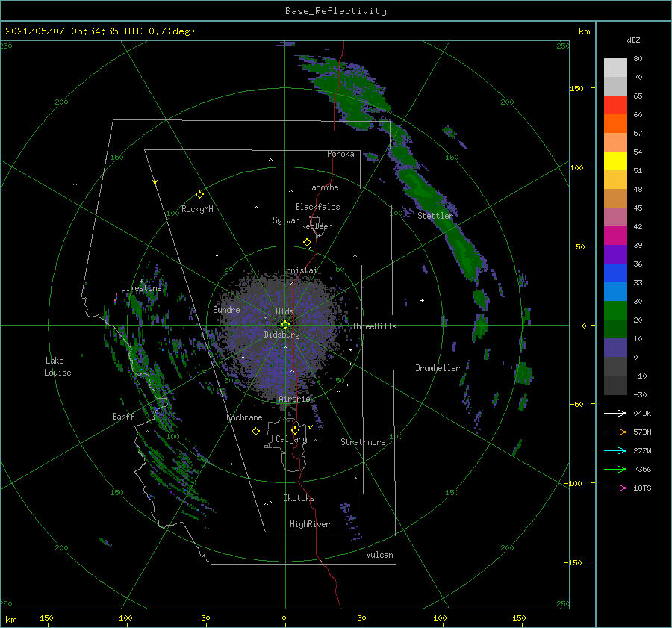672x628 pixels.
Task: Click the Base_Reflectivity title text
Action: click(336, 11)
